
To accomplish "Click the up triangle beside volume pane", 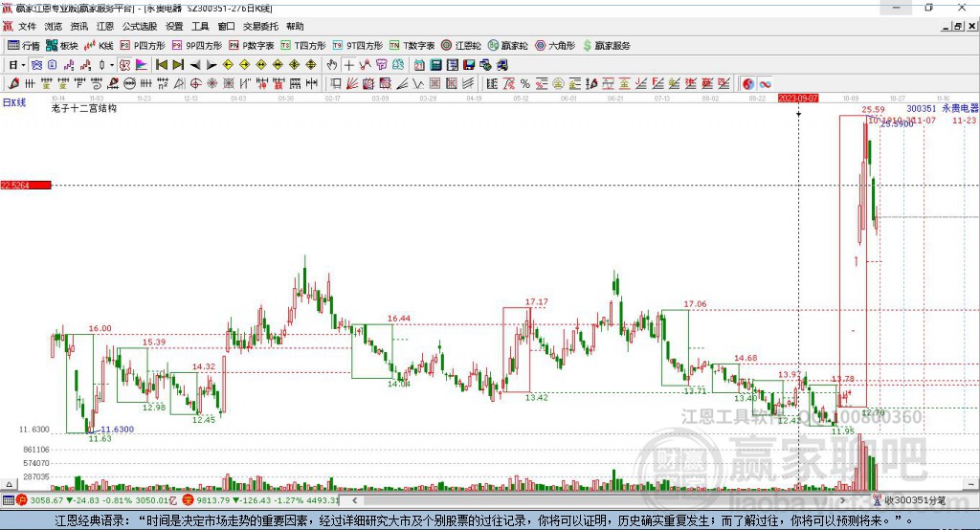I will (9, 484).
